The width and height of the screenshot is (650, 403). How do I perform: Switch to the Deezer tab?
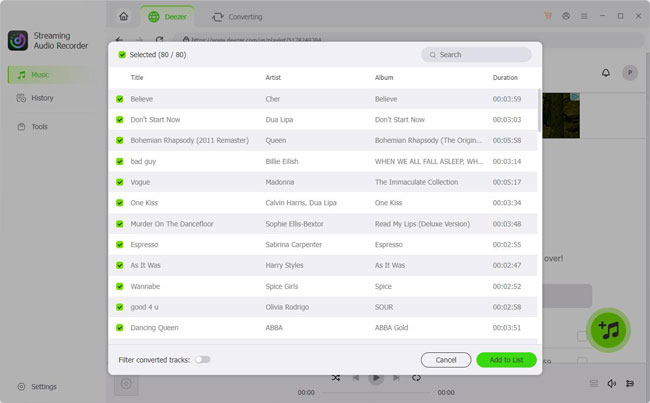(167, 17)
